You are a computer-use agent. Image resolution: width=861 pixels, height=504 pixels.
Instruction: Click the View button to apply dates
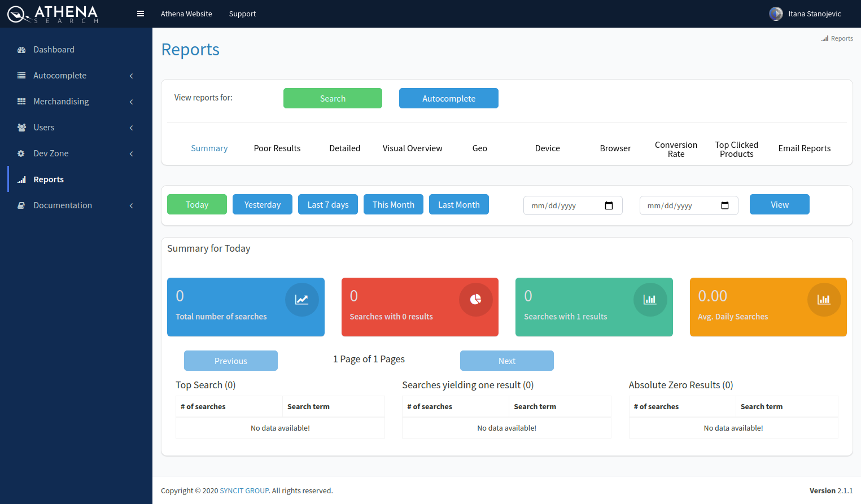pyautogui.click(x=779, y=204)
